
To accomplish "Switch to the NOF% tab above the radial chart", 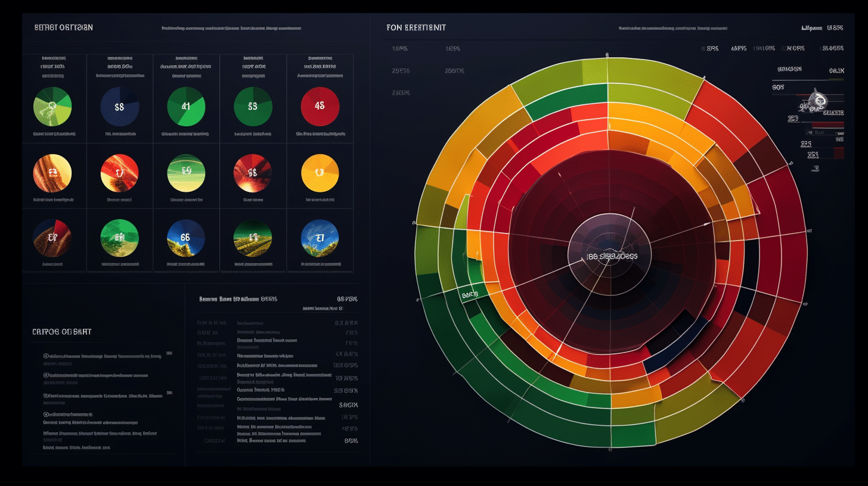I will tap(796, 48).
